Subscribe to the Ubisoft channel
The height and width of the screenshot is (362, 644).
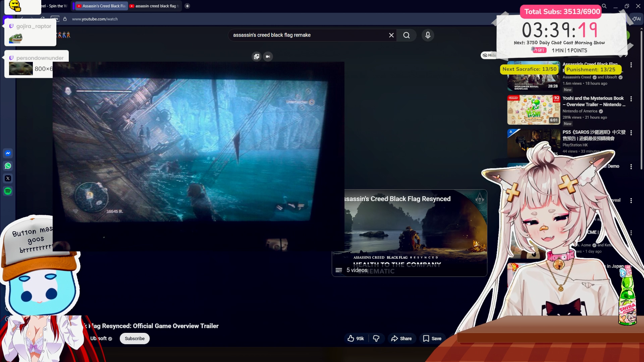tap(135, 339)
